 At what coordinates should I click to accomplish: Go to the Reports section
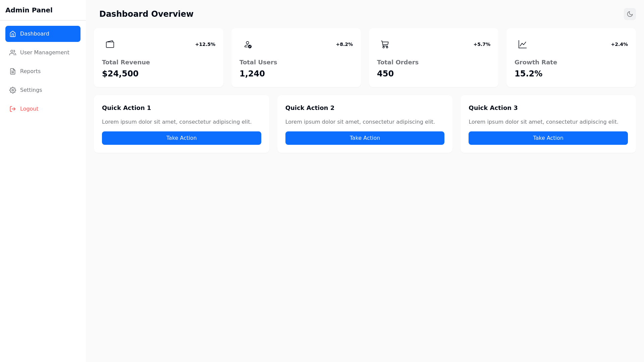[x=30, y=71]
